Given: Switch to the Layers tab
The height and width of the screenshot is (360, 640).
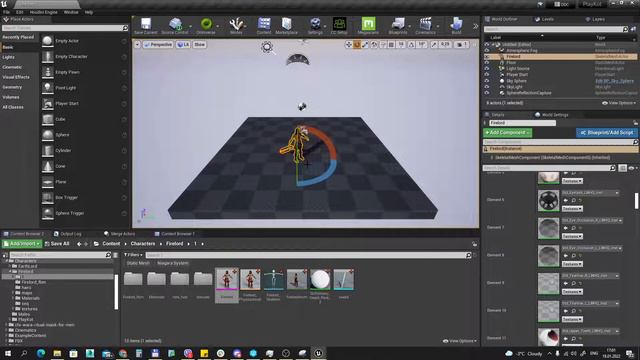Looking at the screenshot, I should (595, 19).
